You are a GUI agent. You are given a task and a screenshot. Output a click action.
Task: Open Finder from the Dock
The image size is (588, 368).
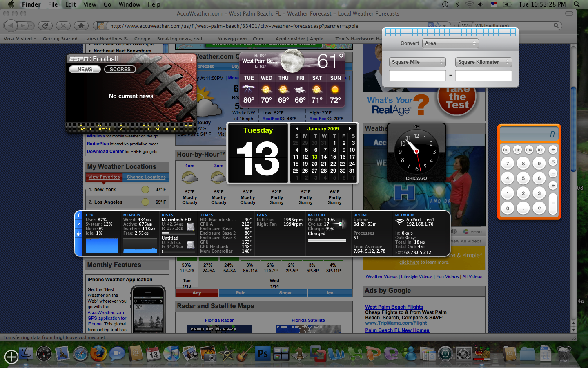[26, 354]
